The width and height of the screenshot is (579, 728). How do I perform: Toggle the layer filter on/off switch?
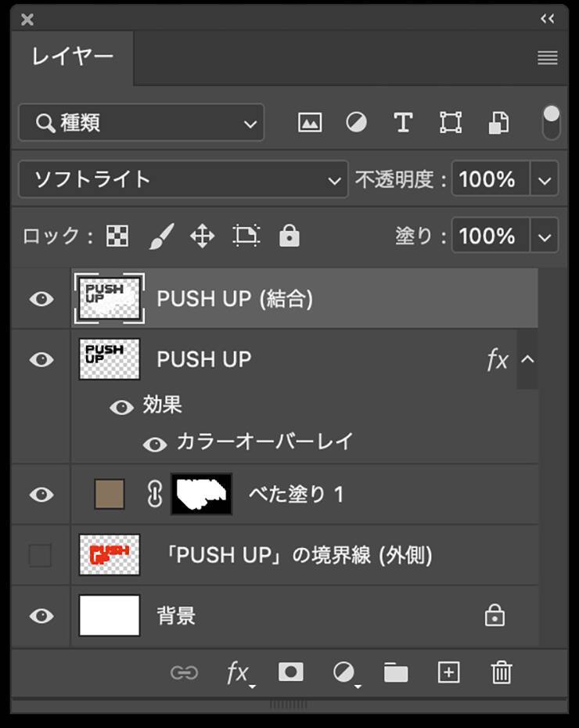click(552, 122)
